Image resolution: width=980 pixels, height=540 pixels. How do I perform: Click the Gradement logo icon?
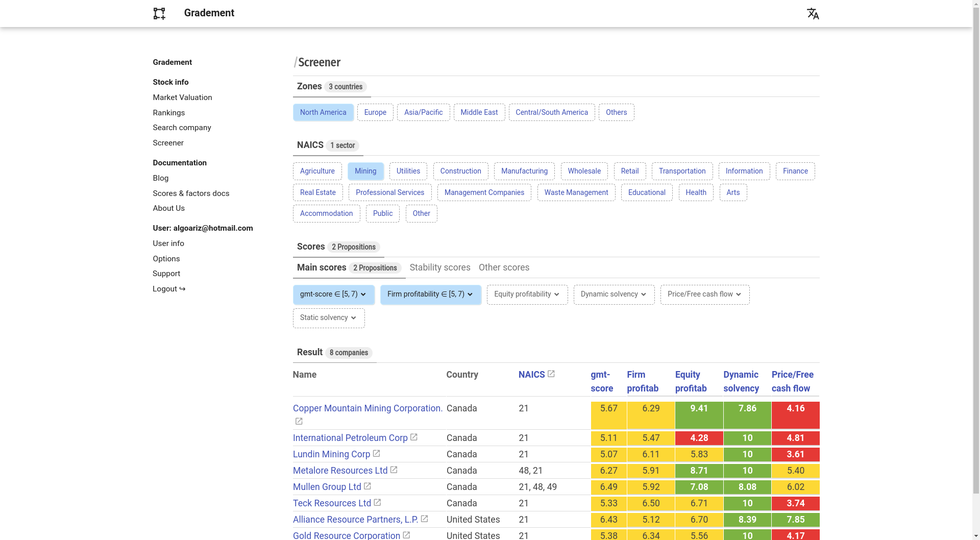[159, 14]
